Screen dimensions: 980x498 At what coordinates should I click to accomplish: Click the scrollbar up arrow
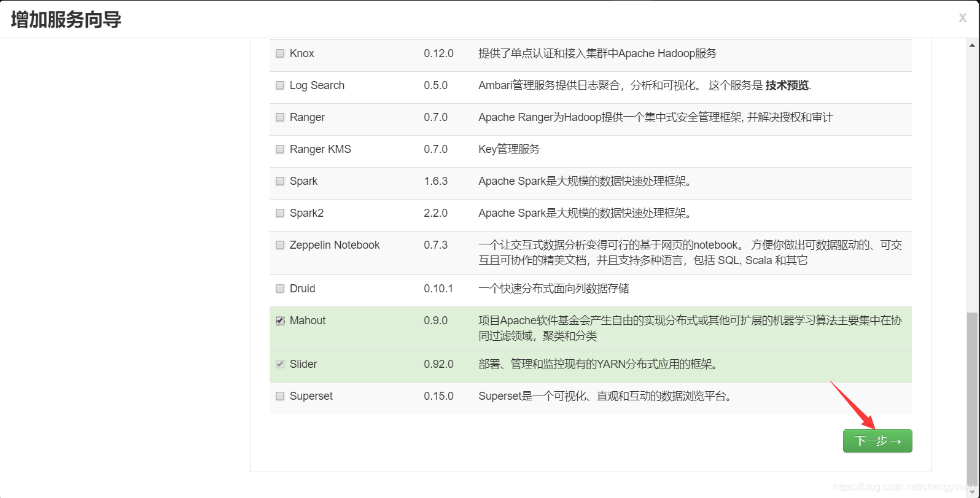click(972, 45)
